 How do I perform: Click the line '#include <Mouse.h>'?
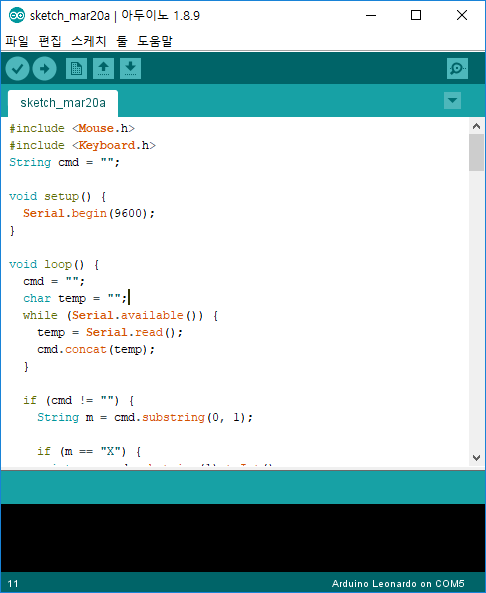(x=72, y=129)
